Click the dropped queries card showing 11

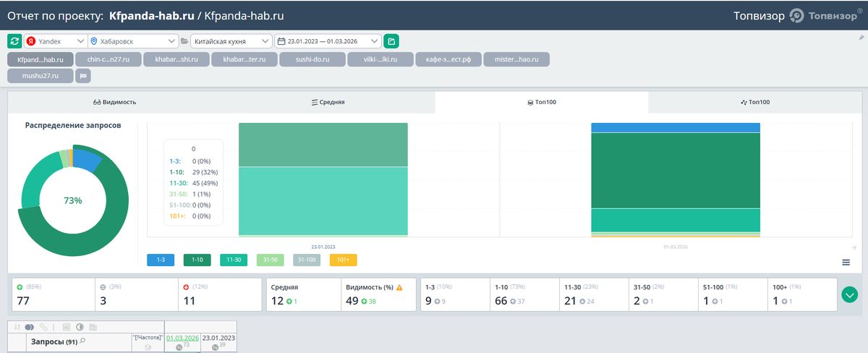(220, 294)
